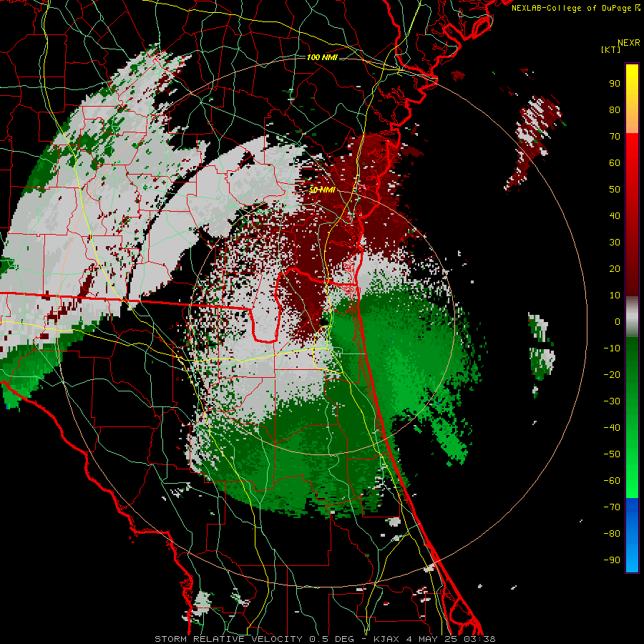Image resolution: width=644 pixels, height=644 pixels.
Task: Click the 60 value on the velocity scale
Action: pos(615,162)
